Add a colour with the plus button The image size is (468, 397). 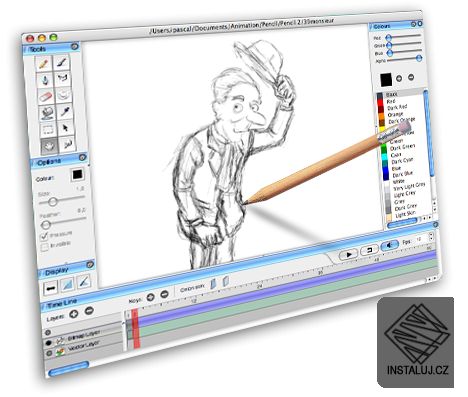pyautogui.click(x=399, y=79)
